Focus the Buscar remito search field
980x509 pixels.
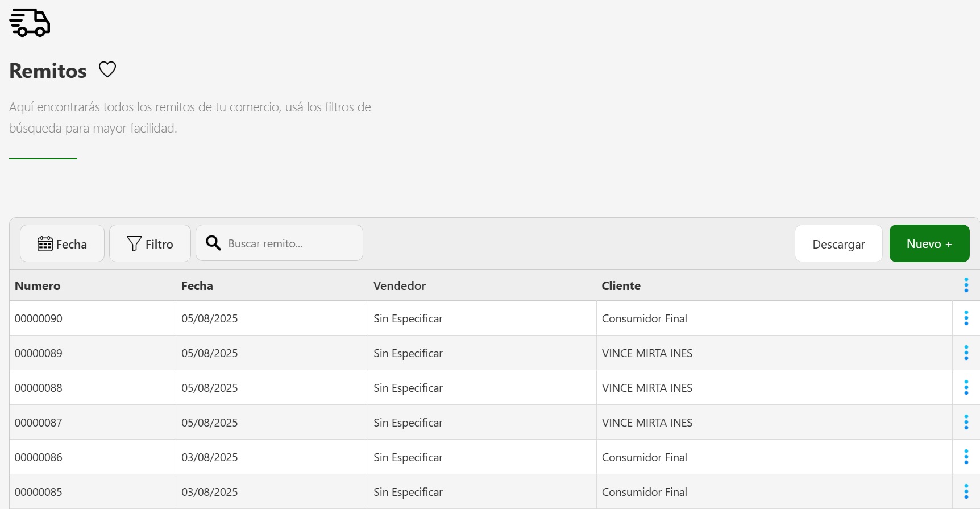(x=290, y=243)
